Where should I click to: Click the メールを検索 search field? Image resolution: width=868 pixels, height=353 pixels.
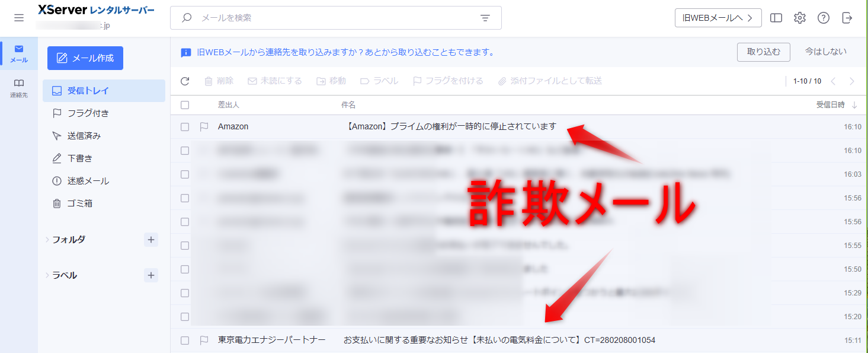(x=332, y=18)
